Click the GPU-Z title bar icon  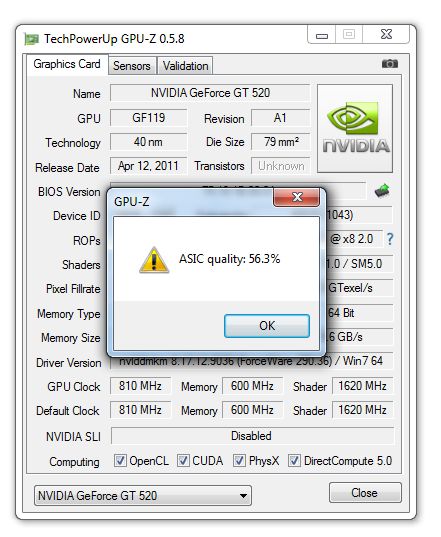coord(32,39)
